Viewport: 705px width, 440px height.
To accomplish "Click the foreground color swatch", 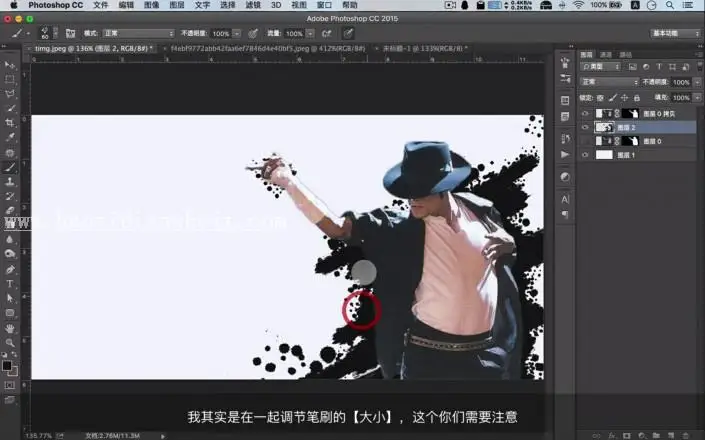I will point(7,365).
